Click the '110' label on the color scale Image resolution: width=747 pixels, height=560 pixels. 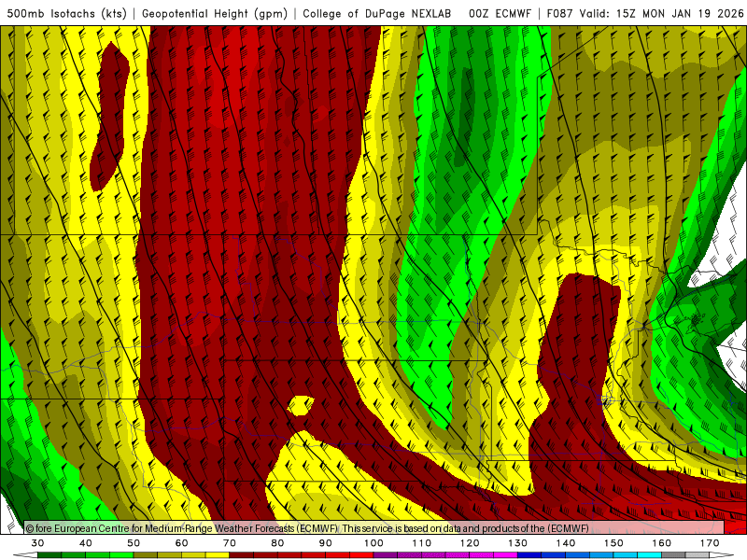pyautogui.click(x=422, y=543)
